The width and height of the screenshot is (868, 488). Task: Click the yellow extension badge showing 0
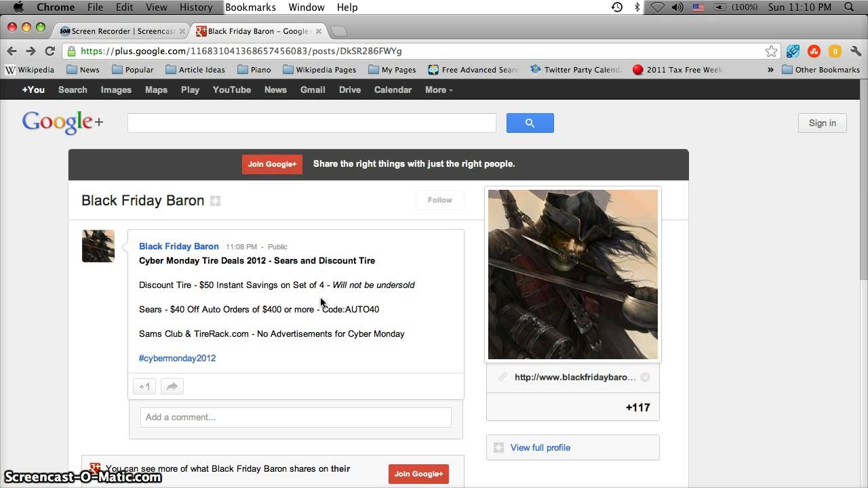pos(835,52)
